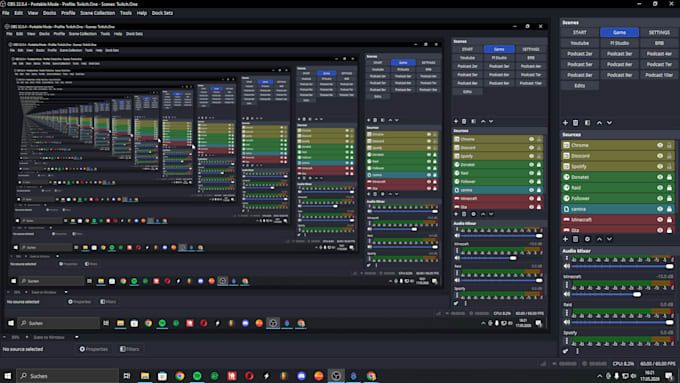680x383 pixels.
Task: Hide the Chrome source in main Sources list
Action: click(660, 145)
